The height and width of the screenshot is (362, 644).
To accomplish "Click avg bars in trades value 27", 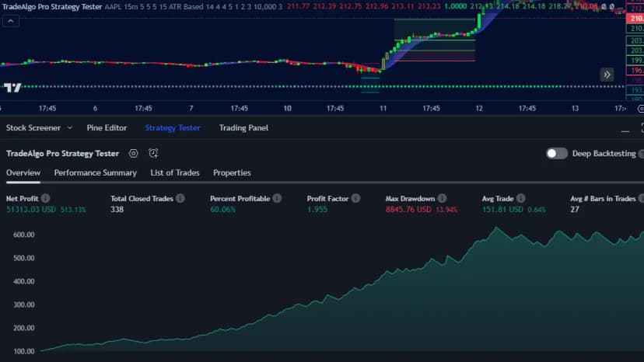I will click(x=575, y=209).
